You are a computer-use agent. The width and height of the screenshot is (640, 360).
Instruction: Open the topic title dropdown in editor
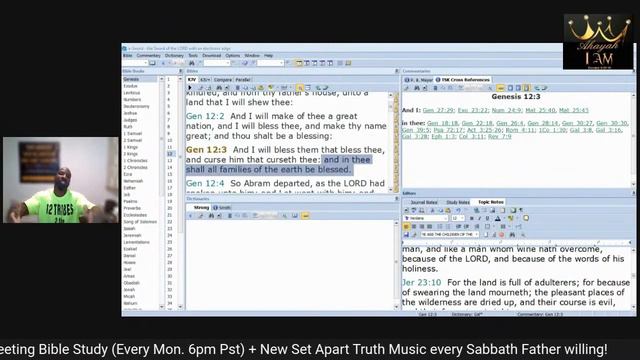click(449, 235)
